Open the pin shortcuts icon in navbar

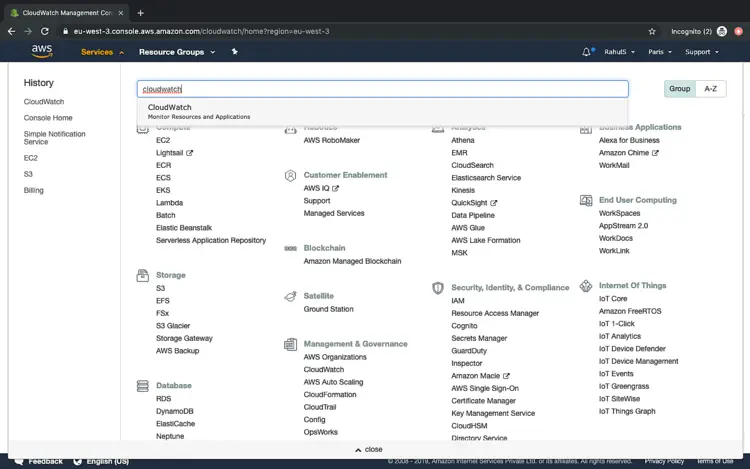[x=234, y=52]
